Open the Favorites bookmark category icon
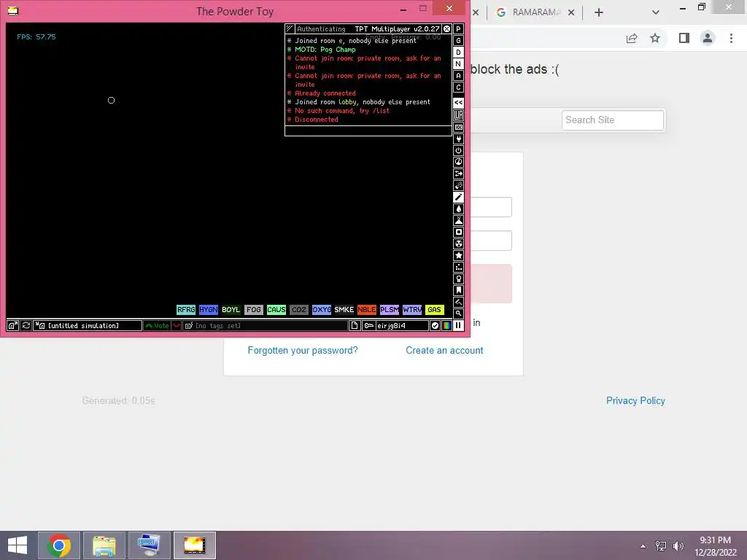747x560 pixels. click(x=458, y=290)
